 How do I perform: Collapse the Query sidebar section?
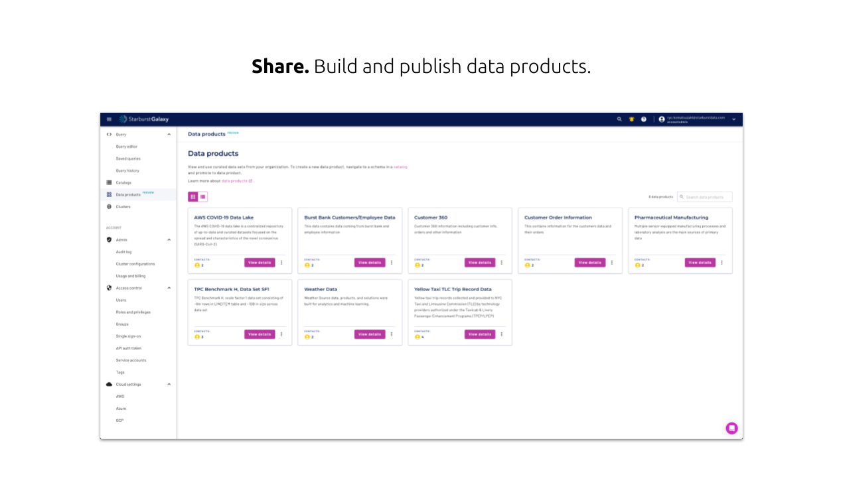tap(169, 135)
